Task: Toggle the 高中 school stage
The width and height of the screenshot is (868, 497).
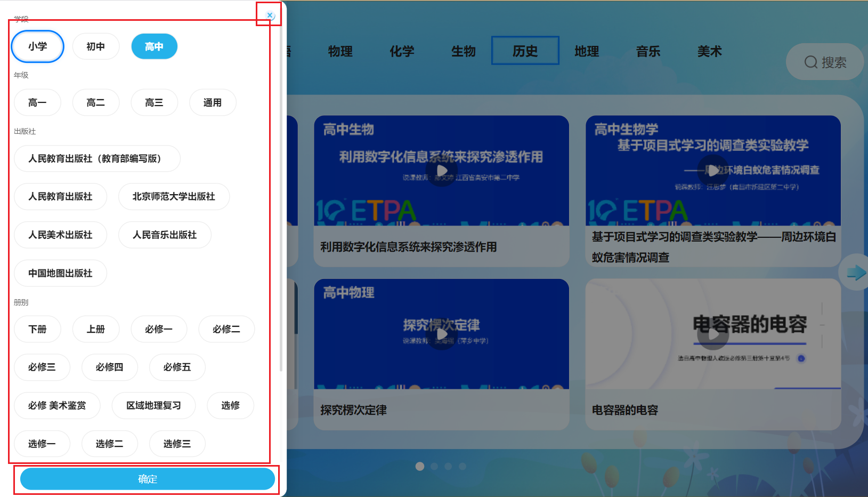Action: tap(155, 46)
